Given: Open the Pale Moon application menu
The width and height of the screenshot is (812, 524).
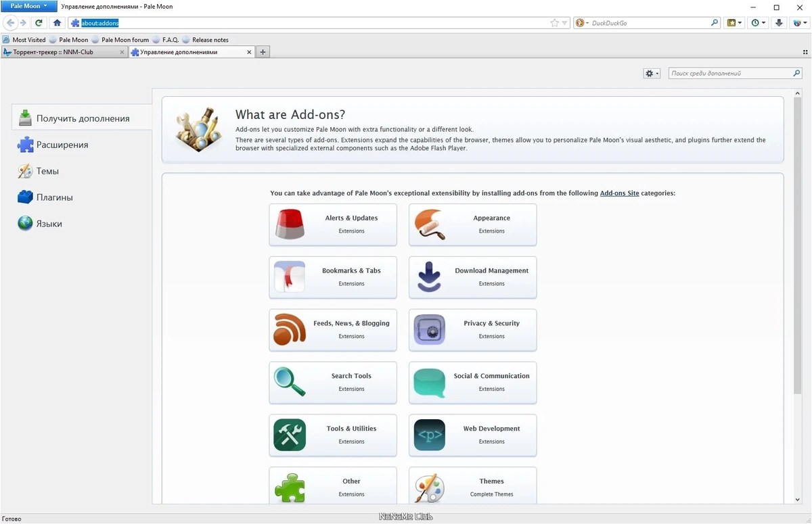Looking at the screenshot, I should pos(28,6).
